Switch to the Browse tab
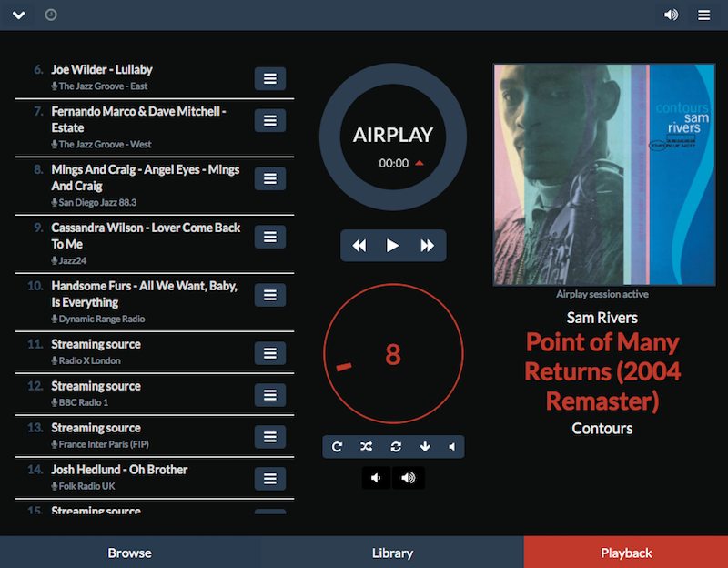The image size is (728, 568). [130, 553]
